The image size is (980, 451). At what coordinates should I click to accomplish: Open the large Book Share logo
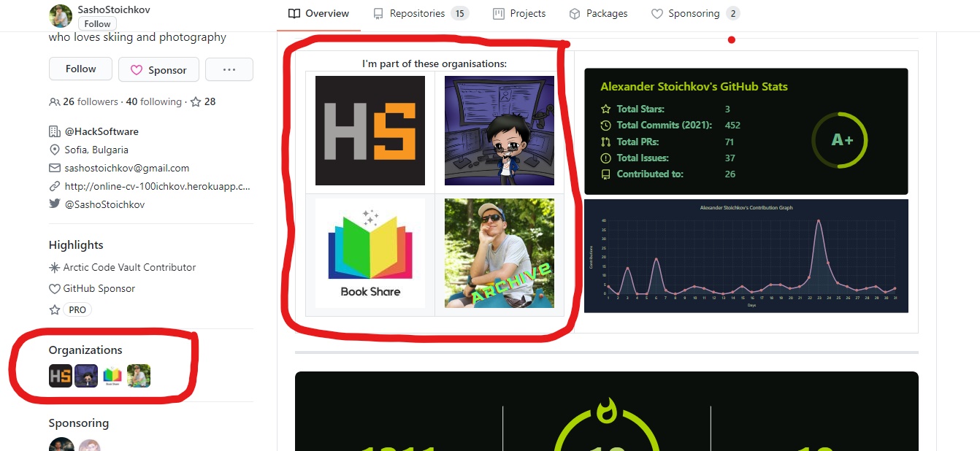370,253
